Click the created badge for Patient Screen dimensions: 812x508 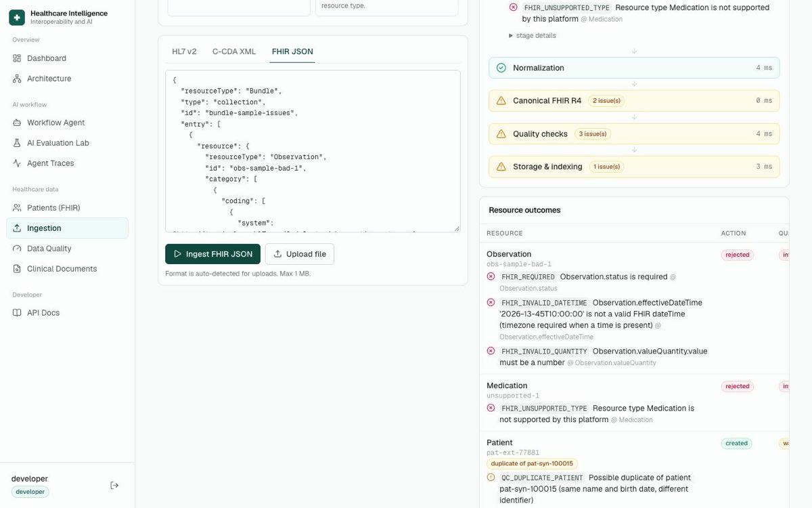click(x=736, y=443)
